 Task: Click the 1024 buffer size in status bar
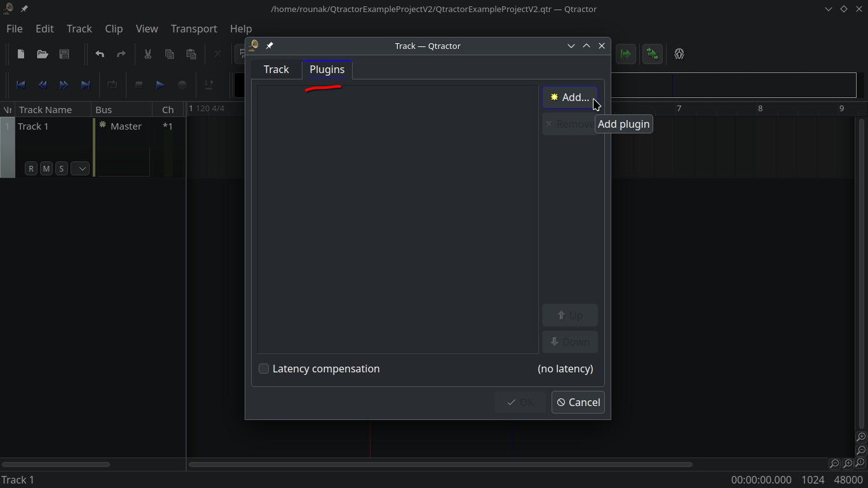[x=813, y=480]
